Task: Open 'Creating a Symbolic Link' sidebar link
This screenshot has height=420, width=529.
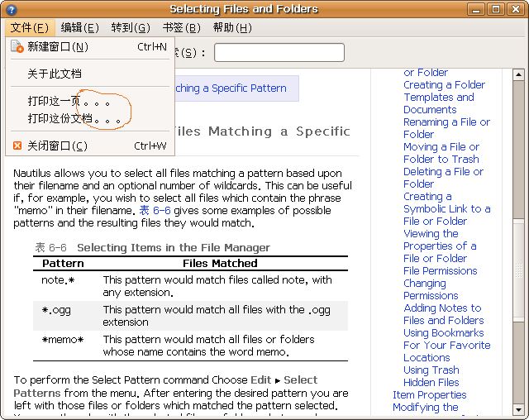Action: pos(446,209)
